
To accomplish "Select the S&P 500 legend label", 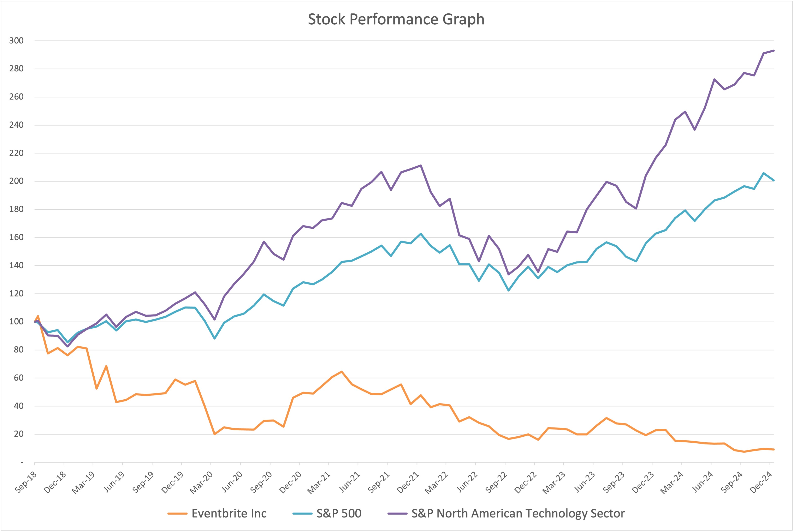I will pyautogui.click(x=339, y=514).
